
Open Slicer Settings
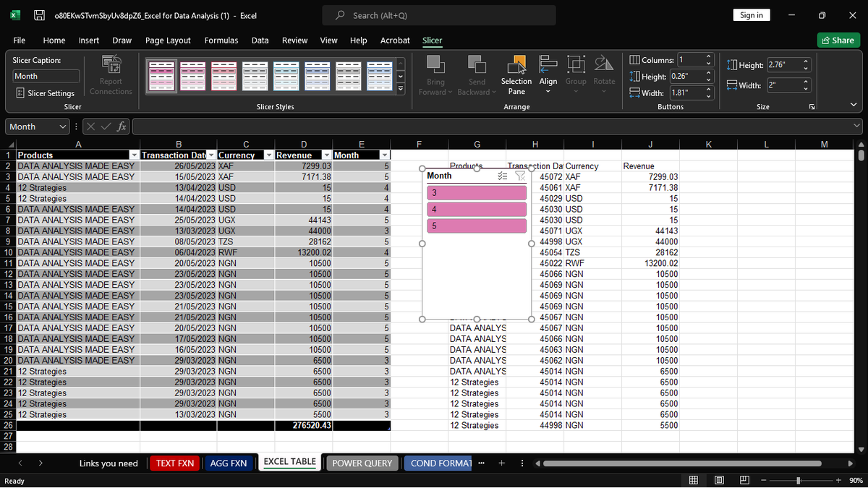(45, 93)
